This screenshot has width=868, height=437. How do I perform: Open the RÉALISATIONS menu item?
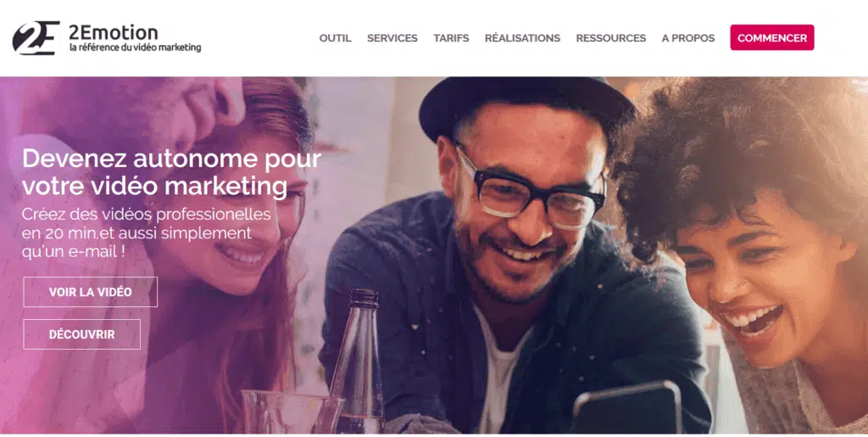tap(522, 38)
